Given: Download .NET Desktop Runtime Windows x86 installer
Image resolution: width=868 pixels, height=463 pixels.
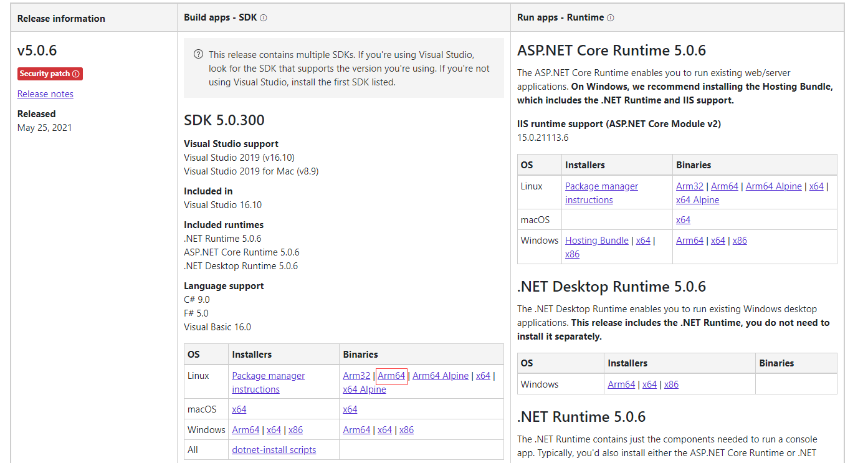Looking at the screenshot, I should (x=671, y=384).
